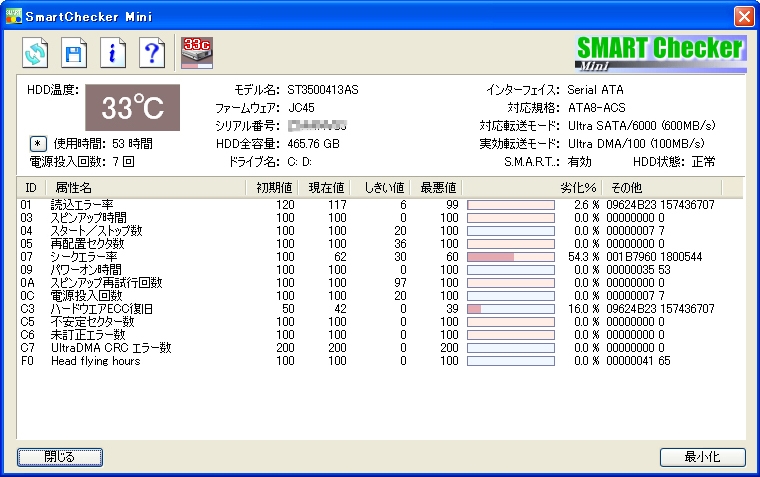The height and width of the screenshot is (477, 760).
Task: Open help with the question mark icon
Action: tap(151, 52)
